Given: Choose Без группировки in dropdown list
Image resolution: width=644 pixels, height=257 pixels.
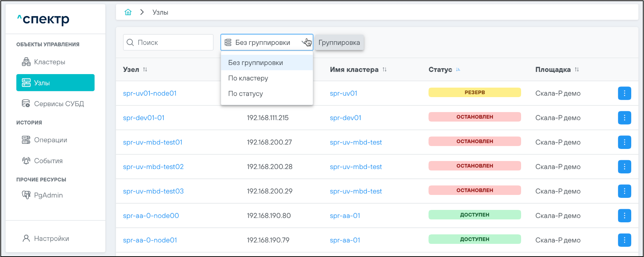Looking at the screenshot, I should [x=255, y=63].
